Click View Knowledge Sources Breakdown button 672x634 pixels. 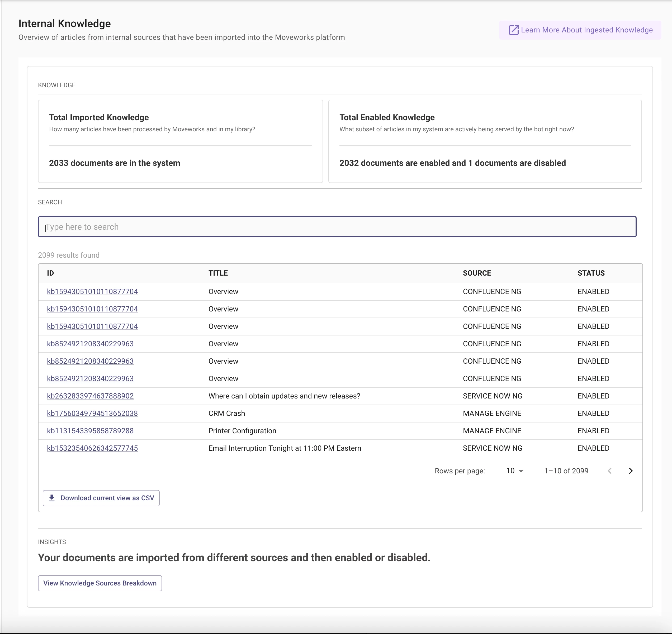coord(100,583)
